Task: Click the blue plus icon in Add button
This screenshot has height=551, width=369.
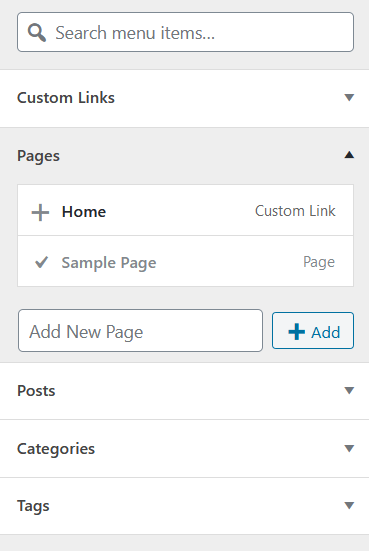Action: click(x=296, y=331)
